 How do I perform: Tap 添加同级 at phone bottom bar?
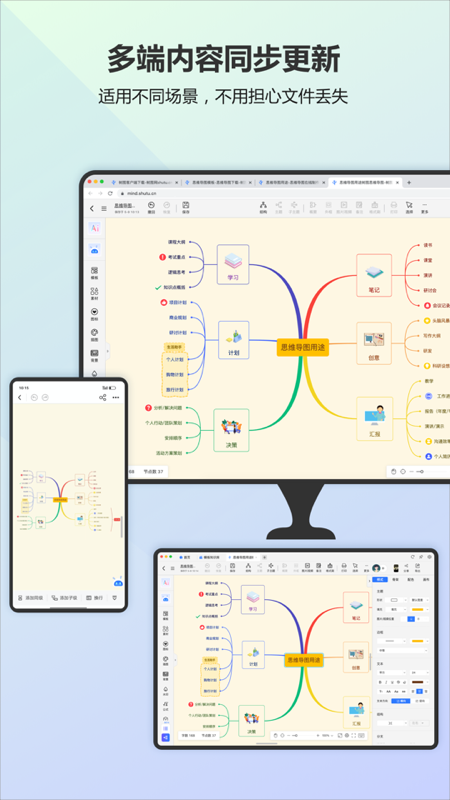point(31,597)
